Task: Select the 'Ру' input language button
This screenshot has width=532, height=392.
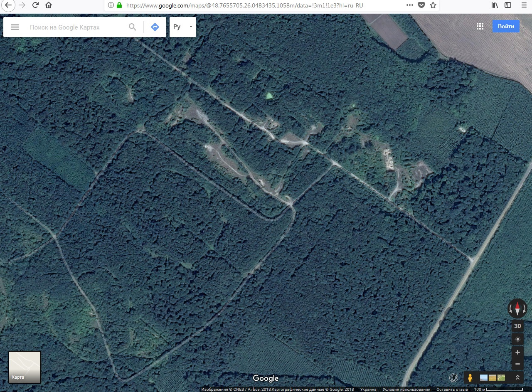Action: [177, 27]
